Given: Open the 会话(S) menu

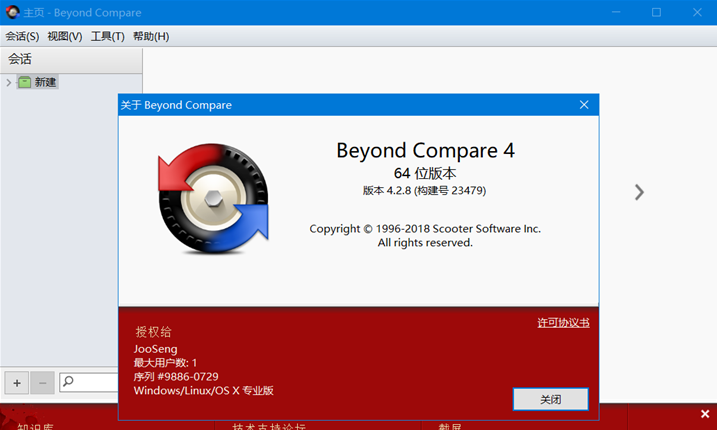Looking at the screenshot, I should [22, 36].
